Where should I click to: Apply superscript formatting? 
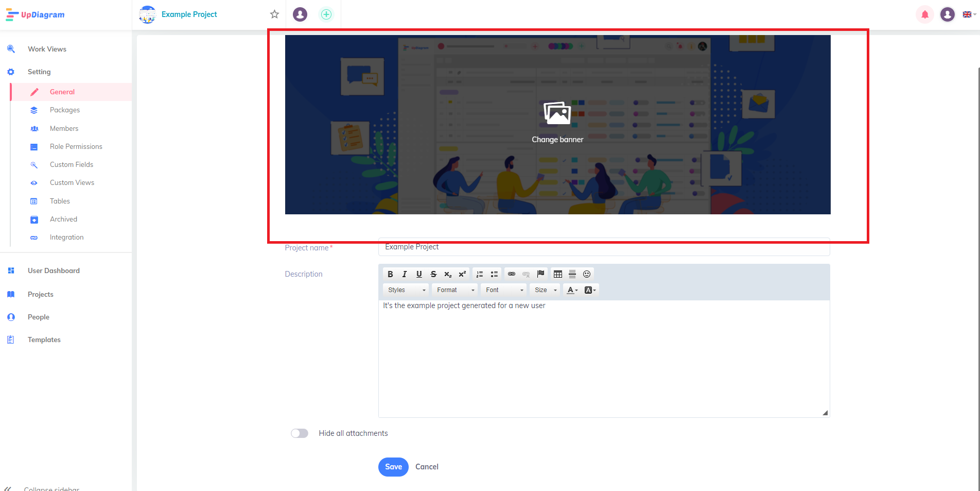point(462,274)
